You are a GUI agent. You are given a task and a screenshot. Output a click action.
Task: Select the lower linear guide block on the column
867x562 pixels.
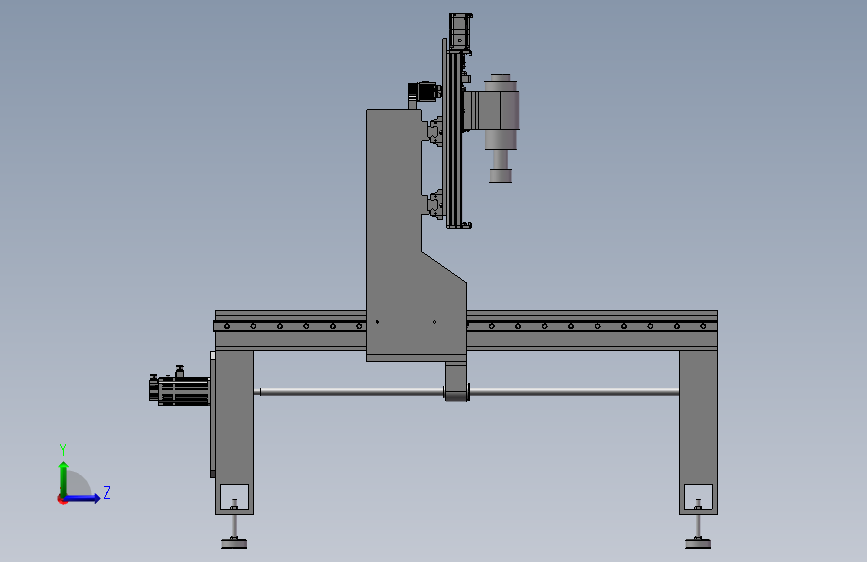tap(435, 204)
